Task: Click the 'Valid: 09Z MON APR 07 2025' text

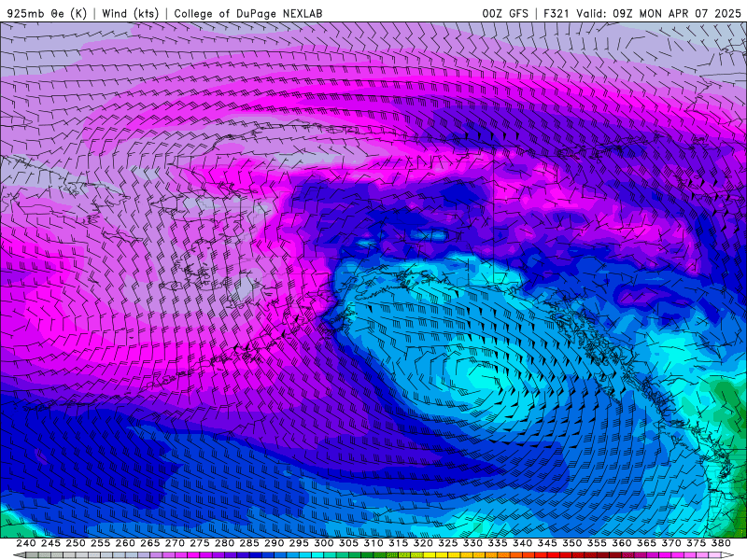Action: tap(658, 13)
